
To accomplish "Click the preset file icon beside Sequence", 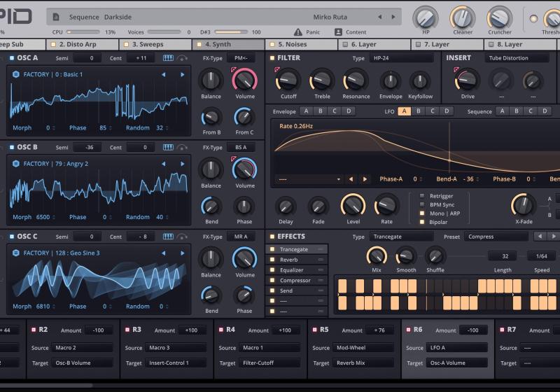I will [x=56, y=16].
